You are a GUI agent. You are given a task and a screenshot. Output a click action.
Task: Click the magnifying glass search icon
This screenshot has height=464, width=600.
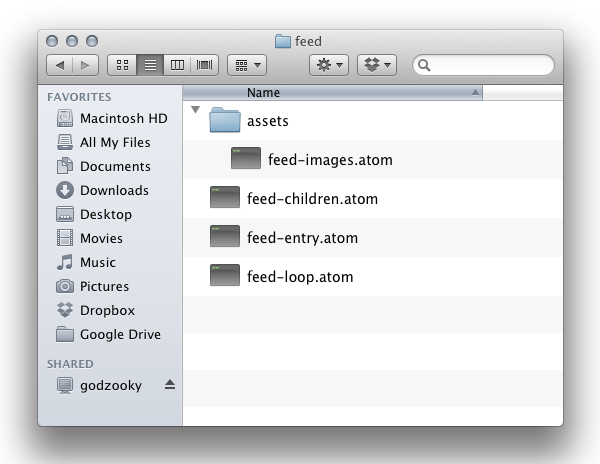(424, 65)
